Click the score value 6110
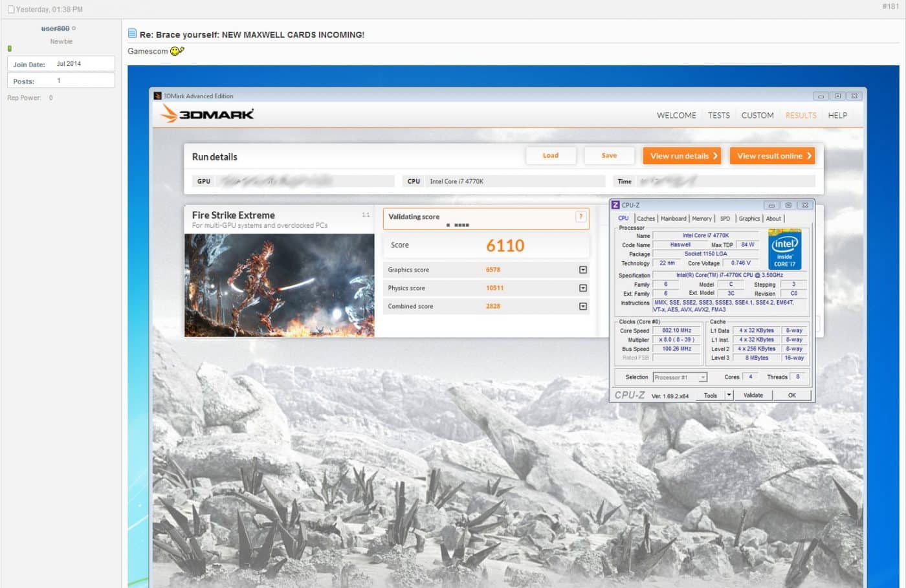This screenshot has height=588, width=906. [505, 246]
